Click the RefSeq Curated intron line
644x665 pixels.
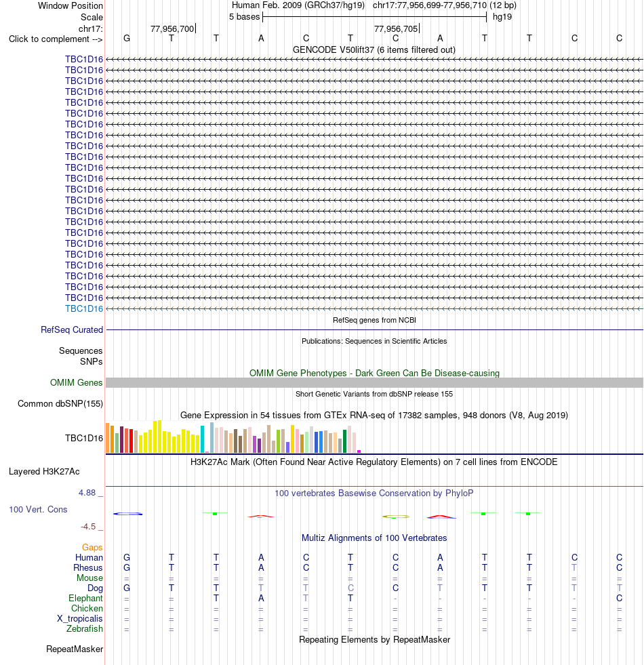click(x=374, y=329)
